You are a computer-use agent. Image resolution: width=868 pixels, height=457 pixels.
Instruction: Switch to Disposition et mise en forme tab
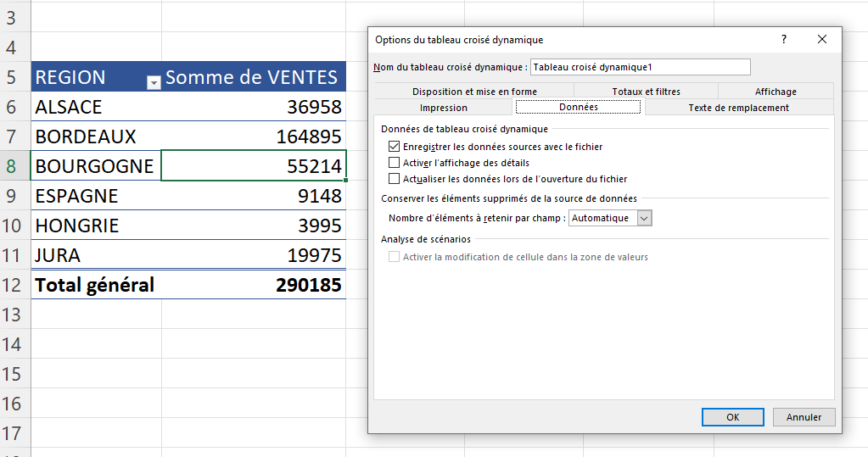[x=474, y=92]
